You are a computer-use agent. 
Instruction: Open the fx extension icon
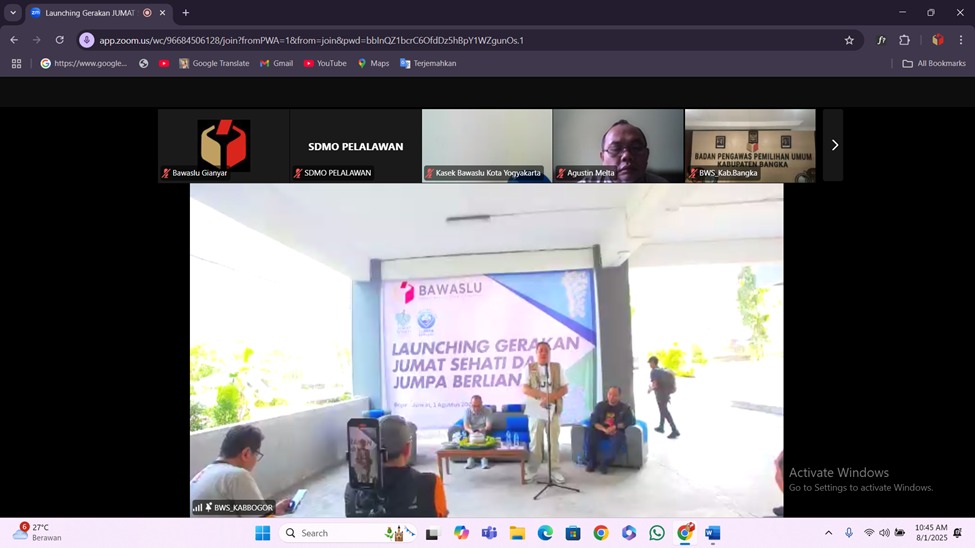click(x=881, y=40)
